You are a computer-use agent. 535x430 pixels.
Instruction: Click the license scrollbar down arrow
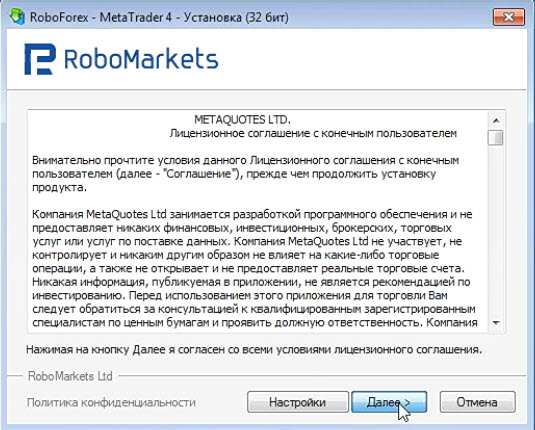click(496, 323)
